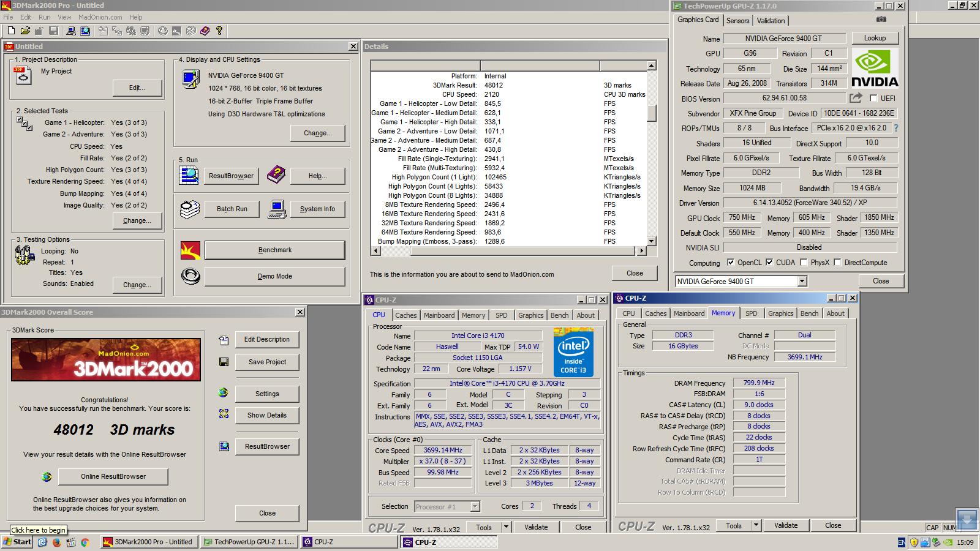
Task: Click the 3DMark2000 banner image
Action: 106,359
